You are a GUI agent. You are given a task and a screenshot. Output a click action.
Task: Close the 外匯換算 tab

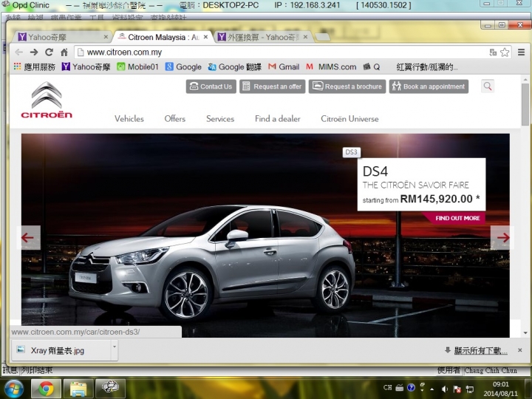[x=305, y=37]
